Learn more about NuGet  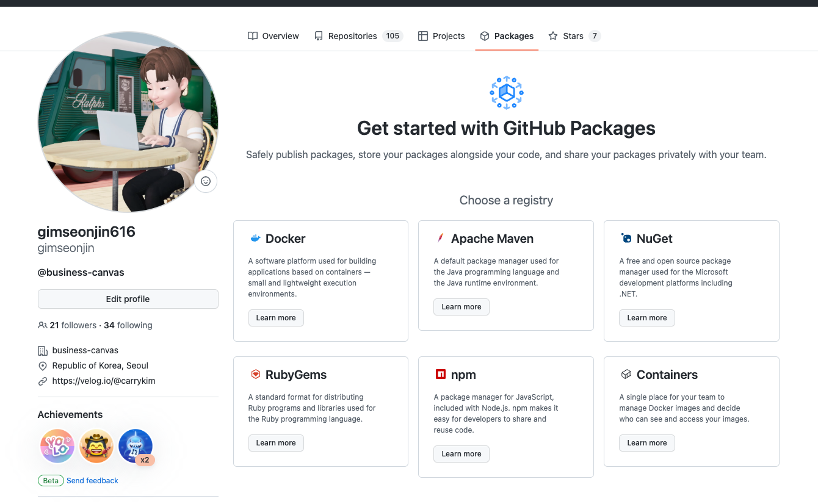pos(647,318)
